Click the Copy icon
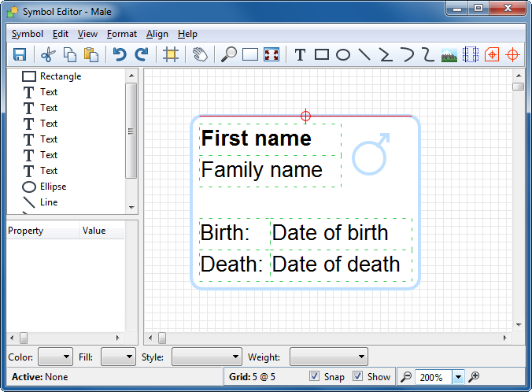This screenshot has width=532, height=392. (70, 54)
